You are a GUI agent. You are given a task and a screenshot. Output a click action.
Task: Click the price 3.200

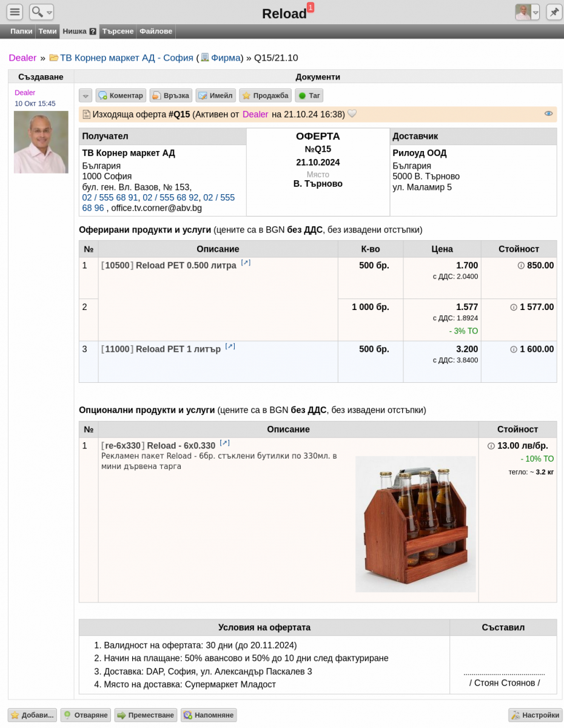coord(467,349)
